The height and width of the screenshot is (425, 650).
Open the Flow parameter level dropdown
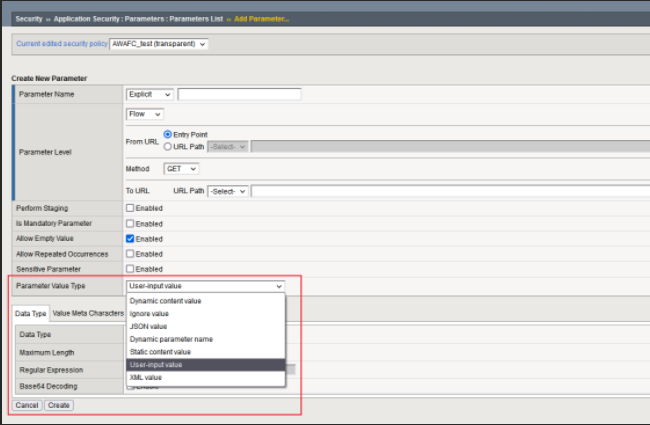144,114
